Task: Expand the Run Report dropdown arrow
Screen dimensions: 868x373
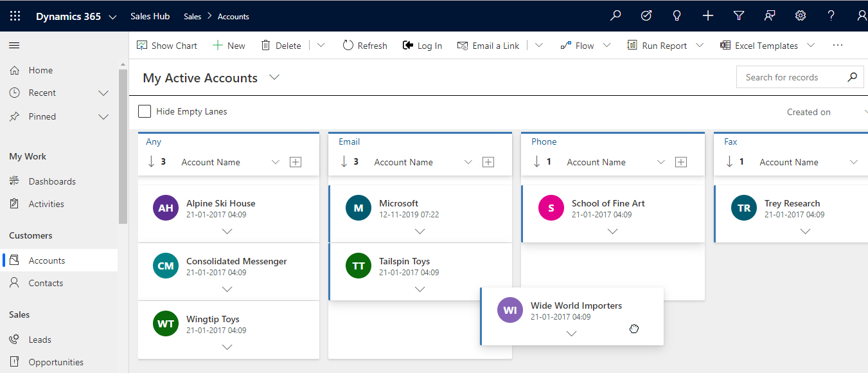Action: 700,46
